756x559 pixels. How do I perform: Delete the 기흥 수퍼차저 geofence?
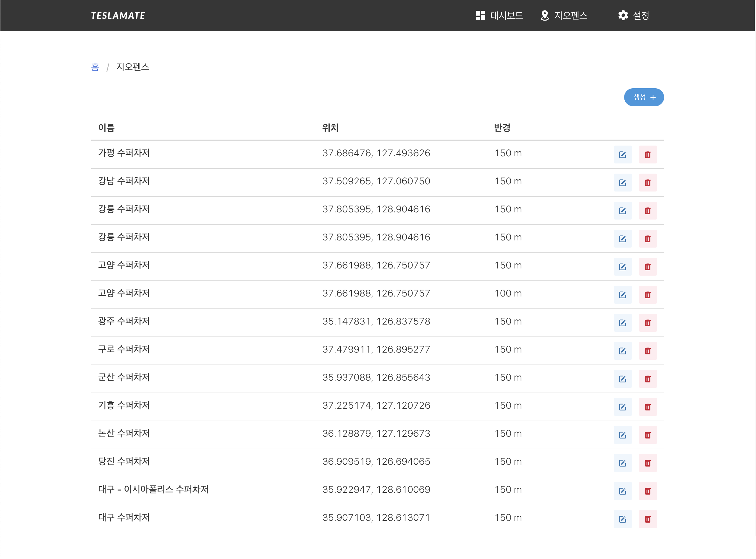click(x=648, y=407)
